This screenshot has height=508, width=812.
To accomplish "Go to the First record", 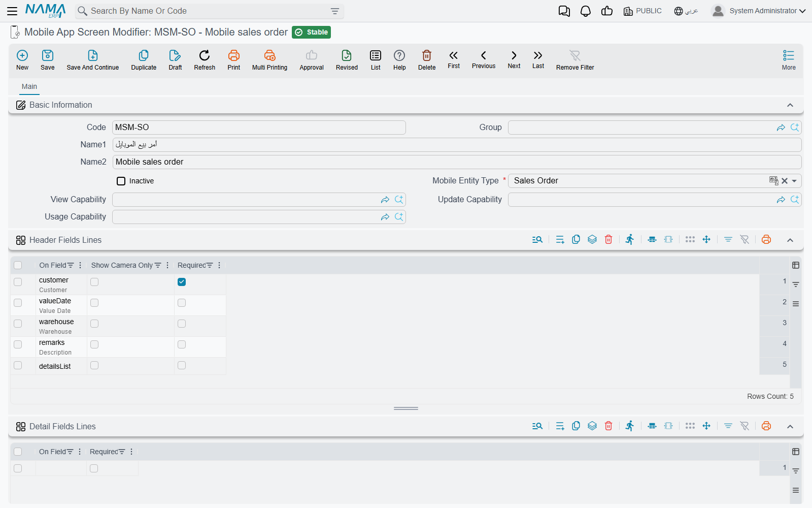I will (x=454, y=59).
